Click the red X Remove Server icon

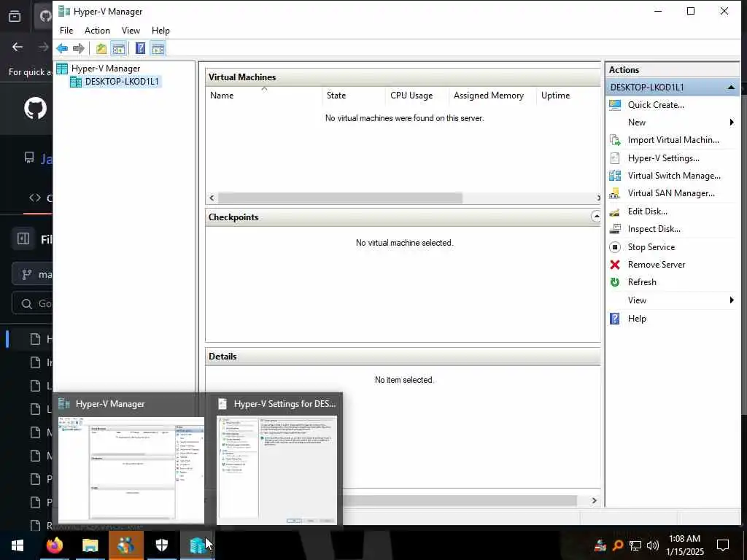615,265
